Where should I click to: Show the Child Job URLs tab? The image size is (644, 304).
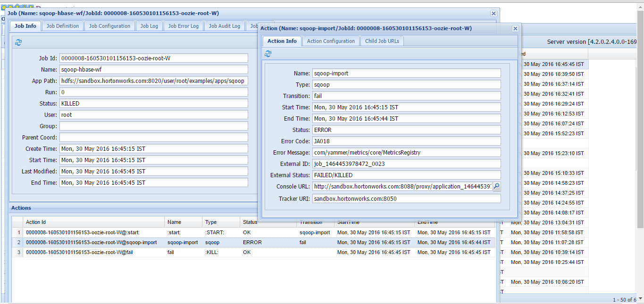click(x=382, y=41)
